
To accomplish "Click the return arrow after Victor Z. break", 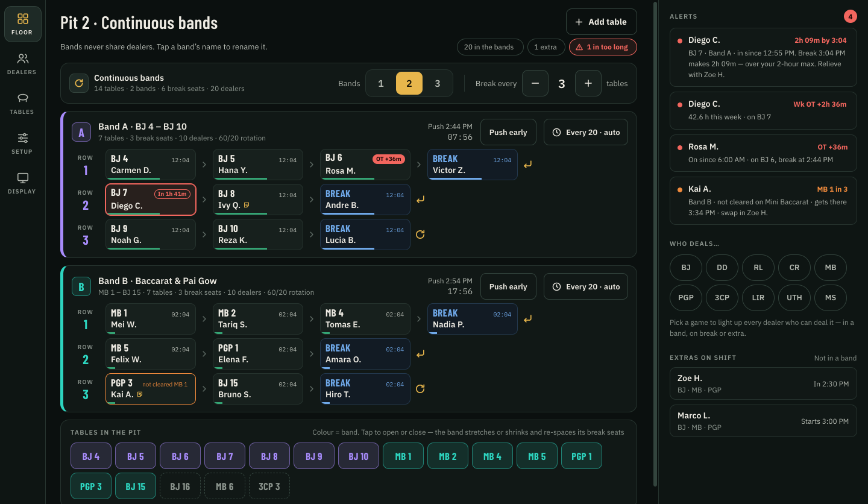I will (527, 164).
